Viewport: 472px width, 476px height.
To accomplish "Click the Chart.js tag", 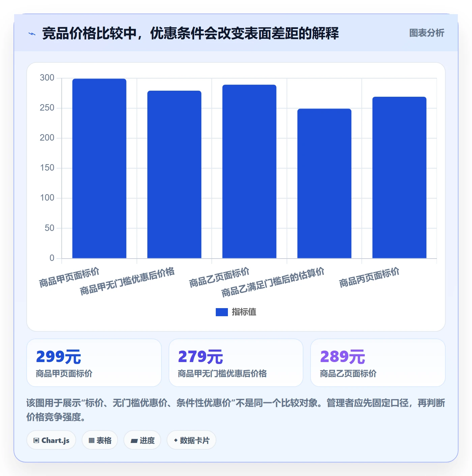I will [x=51, y=440].
